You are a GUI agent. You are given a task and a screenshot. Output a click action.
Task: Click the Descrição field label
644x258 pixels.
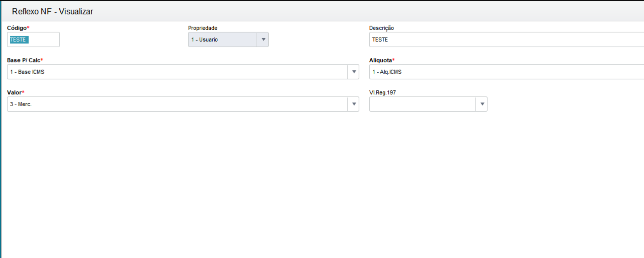pyautogui.click(x=381, y=28)
